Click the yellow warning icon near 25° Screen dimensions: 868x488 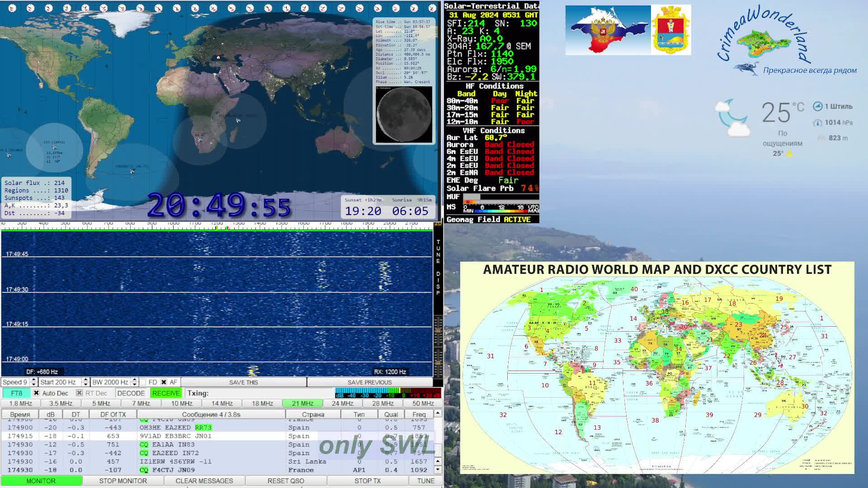[x=789, y=154]
